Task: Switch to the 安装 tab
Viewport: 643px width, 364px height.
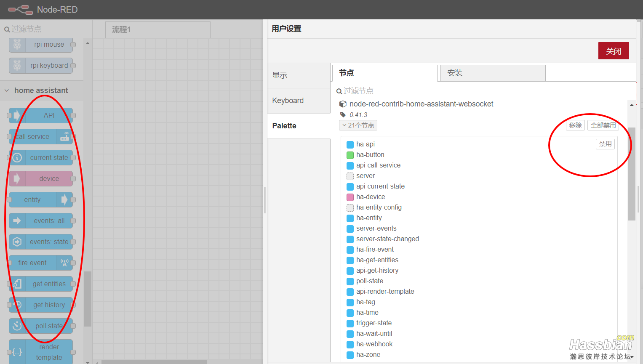Action: (x=493, y=73)
